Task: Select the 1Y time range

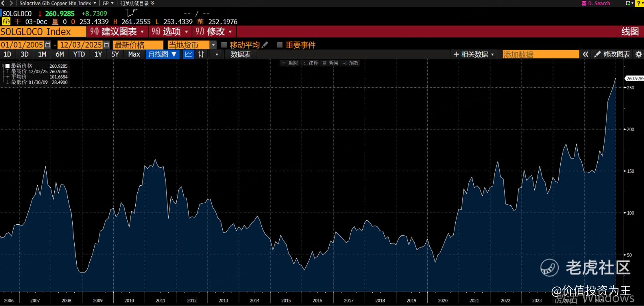Action: pyautogui.click(x=98, y=54)
